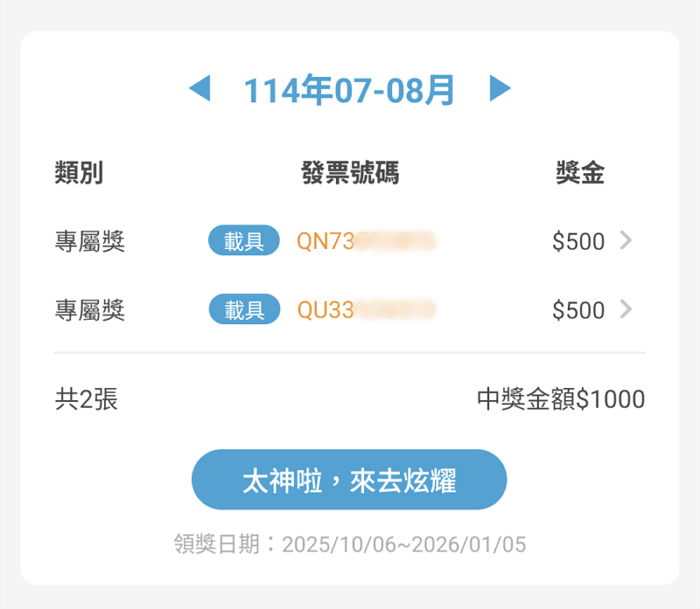This screenshot has width=700, height=609.
Task: Click the 發票號碼 column header
Action: tap(350, 173)
